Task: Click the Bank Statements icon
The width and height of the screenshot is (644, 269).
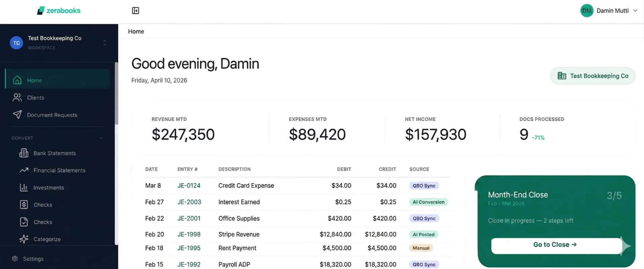Action: pyautogui.click(x=24, y=153)
